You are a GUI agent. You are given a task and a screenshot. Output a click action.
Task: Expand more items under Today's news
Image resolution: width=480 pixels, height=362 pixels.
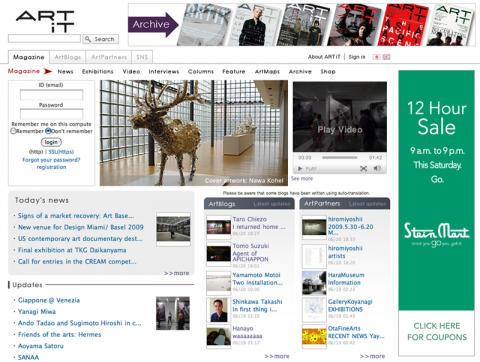(x=176, y=273)
